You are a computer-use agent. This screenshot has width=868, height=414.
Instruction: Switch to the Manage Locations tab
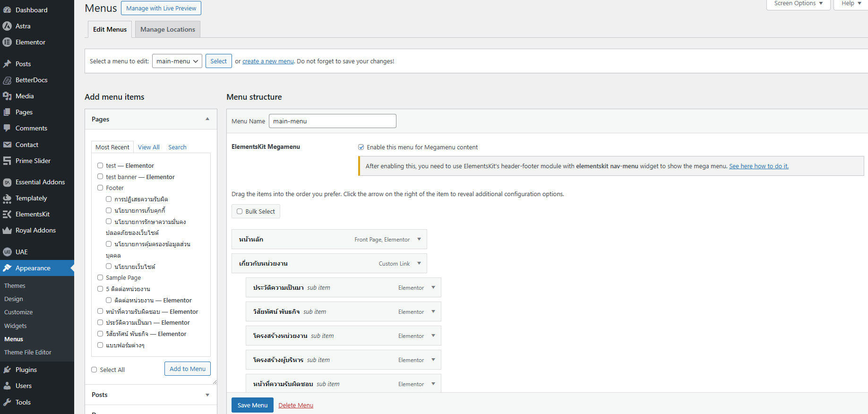(168, 29)
